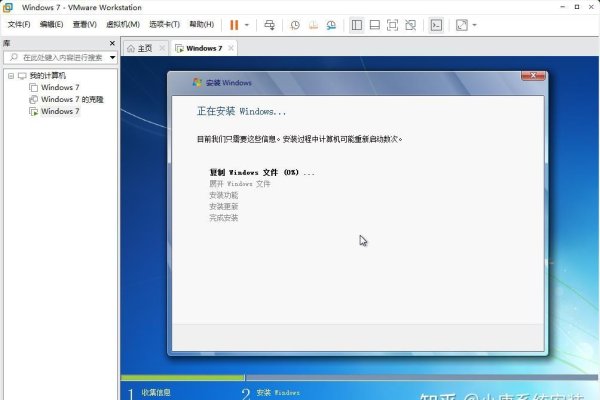
Task: Open the console view icon
Action: point(436,24)
